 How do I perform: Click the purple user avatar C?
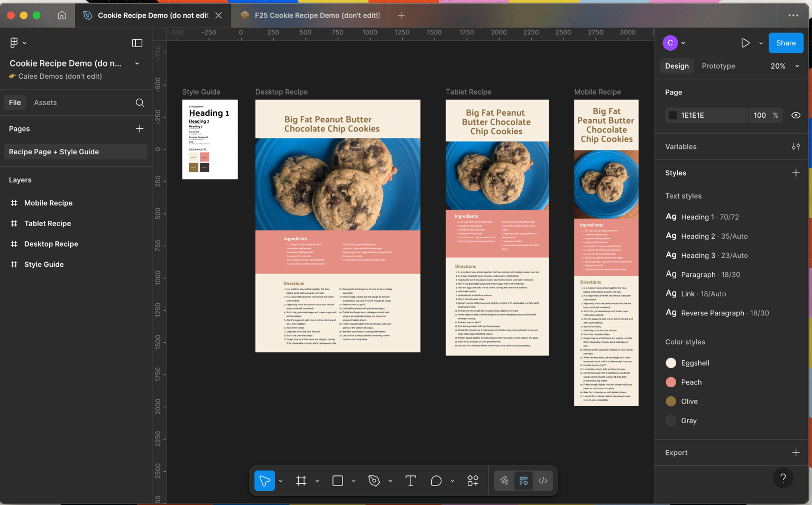(670, 43)
